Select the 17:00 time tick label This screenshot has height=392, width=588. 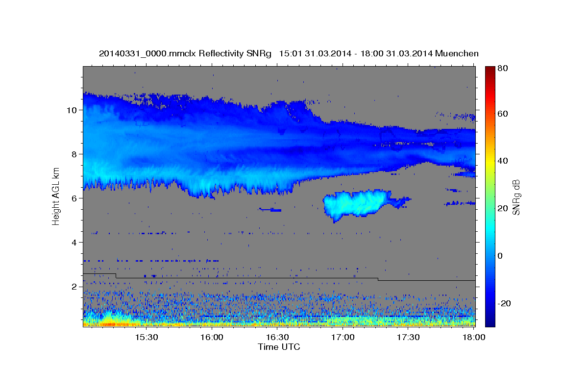[343, 338]
